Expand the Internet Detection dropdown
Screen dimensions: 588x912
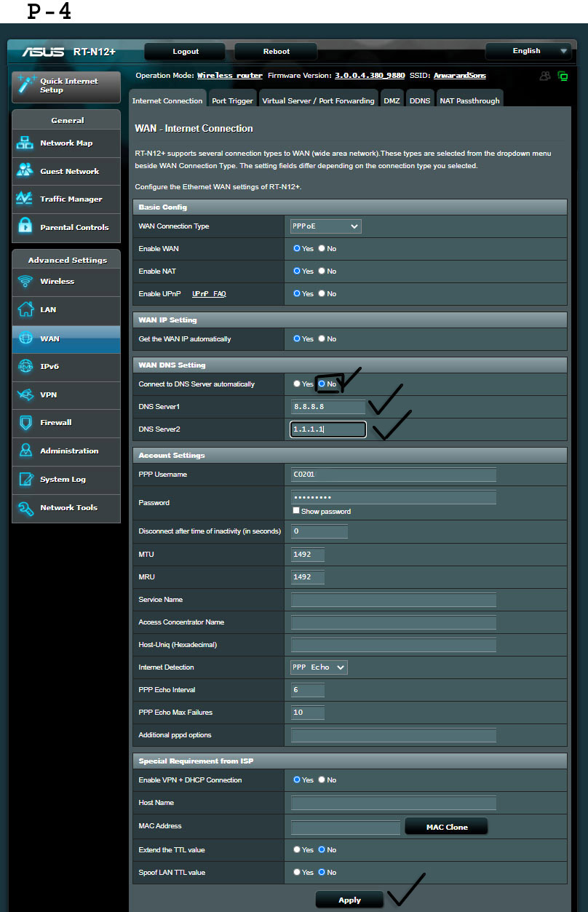click(x=319, y=667)
